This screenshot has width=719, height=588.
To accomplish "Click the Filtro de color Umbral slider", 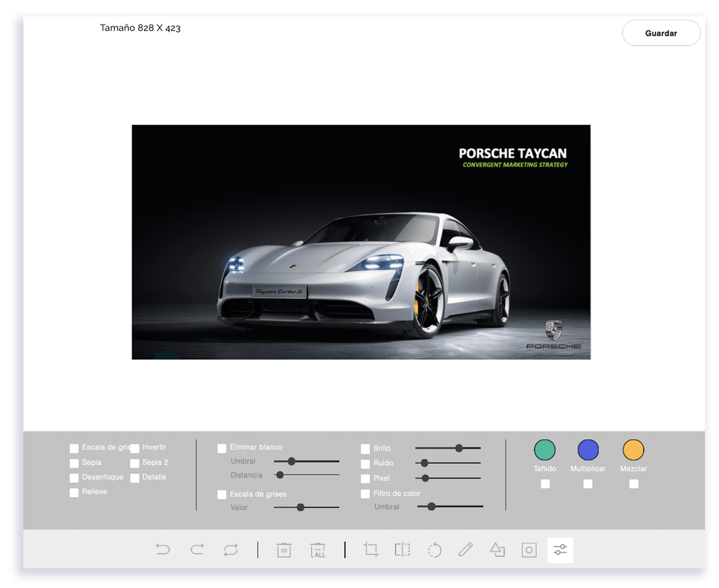I will 450,507.
